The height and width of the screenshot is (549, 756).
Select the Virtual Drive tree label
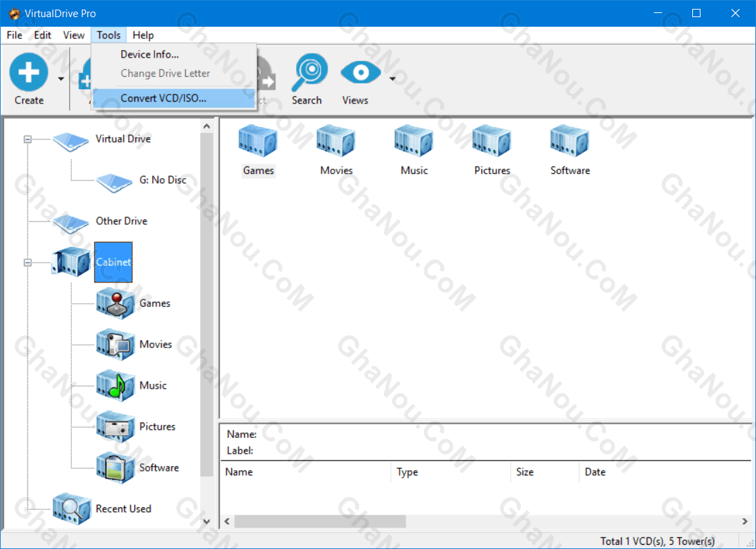coord(123,139)
